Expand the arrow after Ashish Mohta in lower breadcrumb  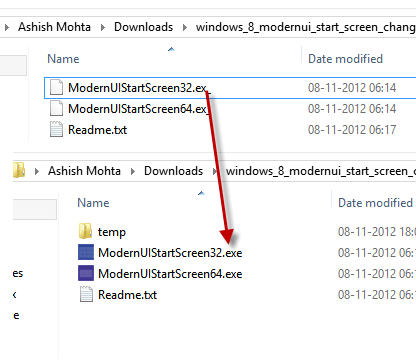click(x=133, y=171)
